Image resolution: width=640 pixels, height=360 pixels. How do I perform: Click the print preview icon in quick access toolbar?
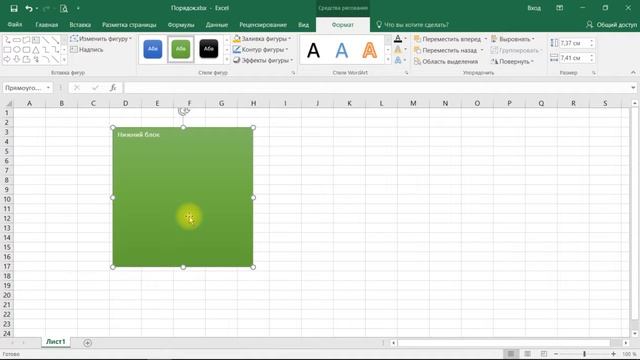[x=63, y=8]
